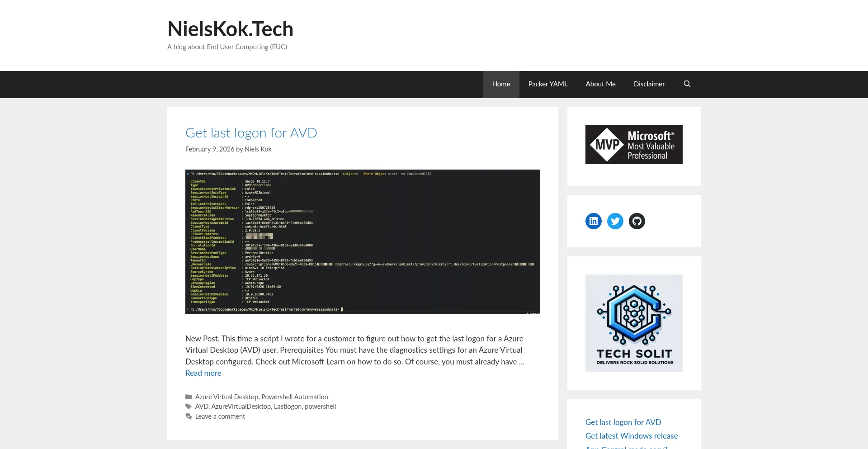The image size is (868, 449).
Task: Click the Tech Solit logo image
Action: pos(634,323)
